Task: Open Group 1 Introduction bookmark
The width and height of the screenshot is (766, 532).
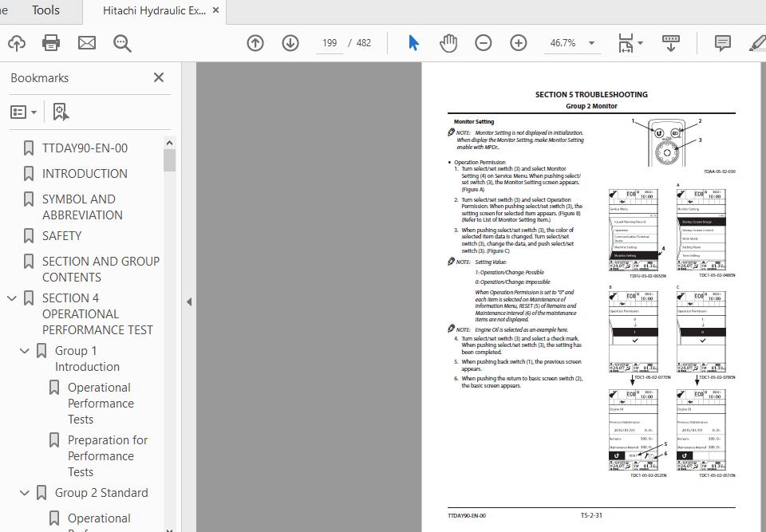Action: (x=87, y=359)
